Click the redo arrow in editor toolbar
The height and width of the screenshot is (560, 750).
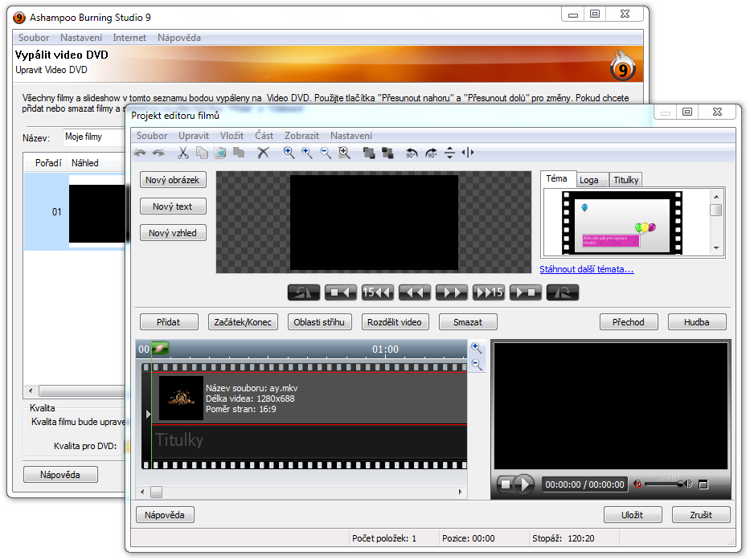point(158,153)
